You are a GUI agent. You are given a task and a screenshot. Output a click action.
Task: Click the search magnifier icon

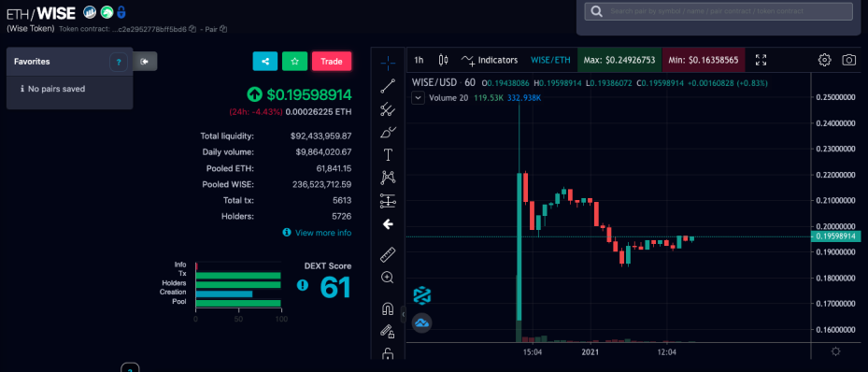[x=596, y=11]
